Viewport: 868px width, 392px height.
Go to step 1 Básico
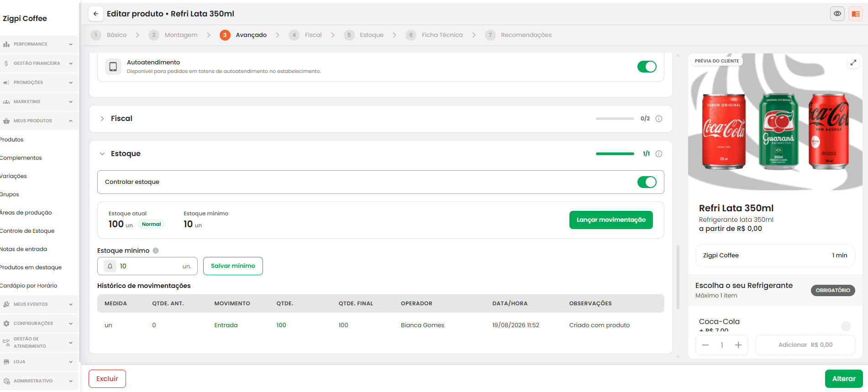click(109, 35)
